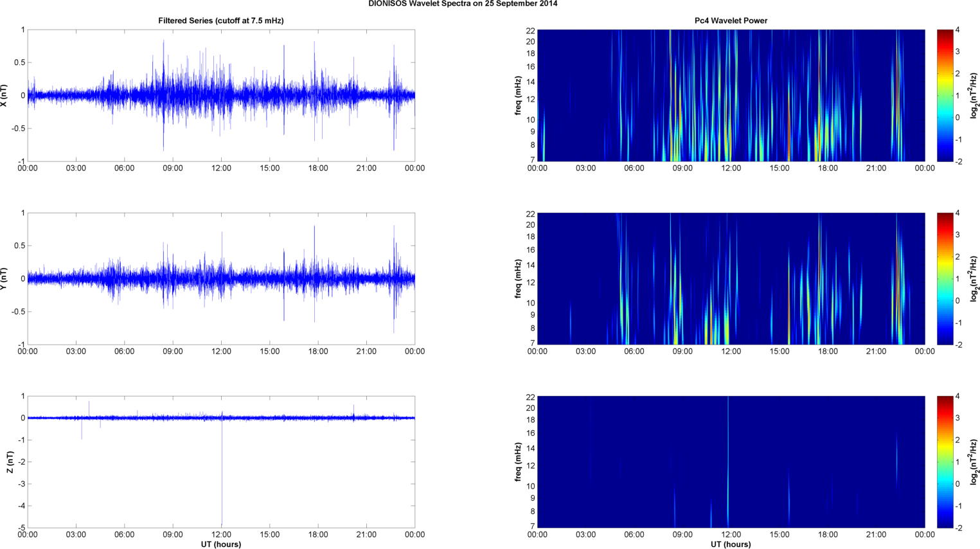Screen dimensions: 980x549
Task: Click the '-0.5' tick on Y series axis
Action: 18,312
